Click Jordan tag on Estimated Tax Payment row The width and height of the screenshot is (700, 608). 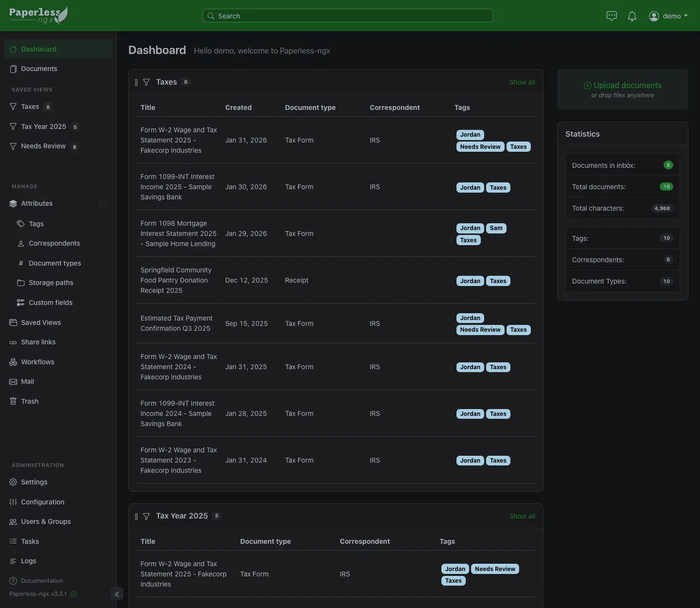tap(470, 318)
